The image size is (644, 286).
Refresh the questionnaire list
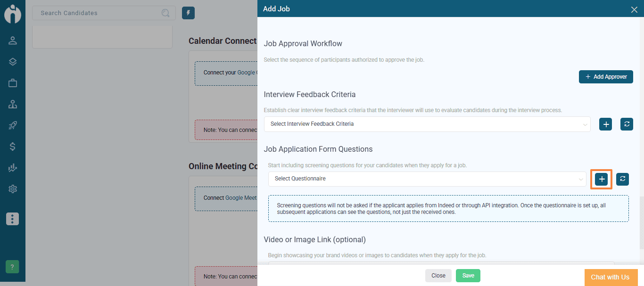coord(623,179)
